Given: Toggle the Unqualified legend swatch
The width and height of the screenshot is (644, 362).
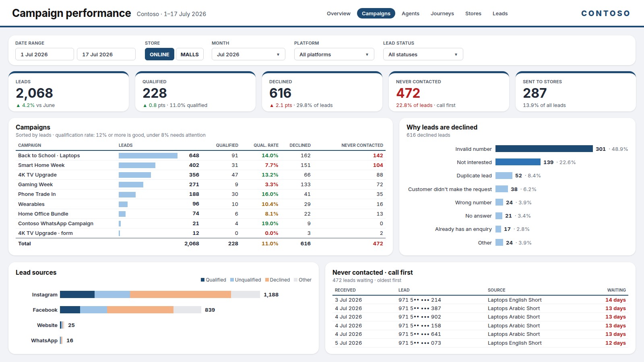Looking at the screenshot, I should tap(232, 280).
